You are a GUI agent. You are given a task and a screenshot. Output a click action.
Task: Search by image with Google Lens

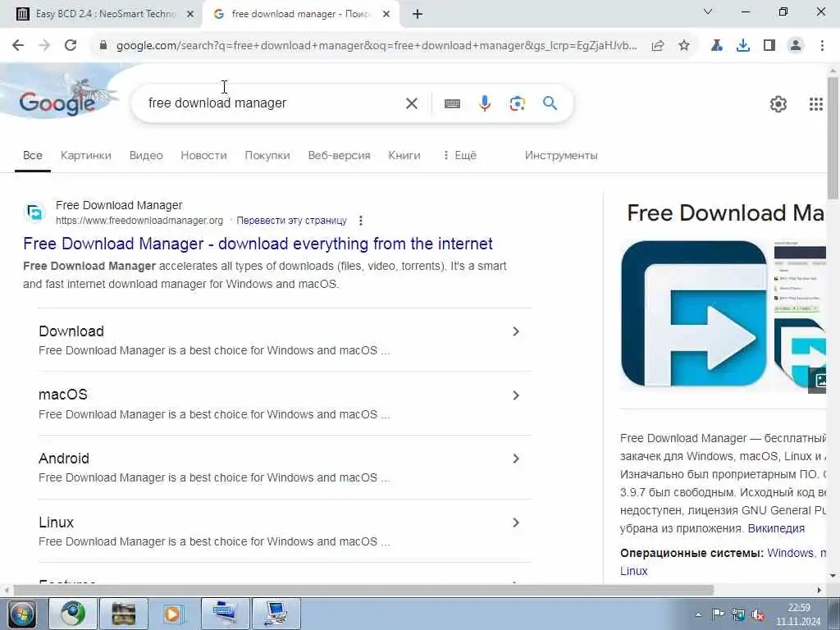tap(518, 103)
